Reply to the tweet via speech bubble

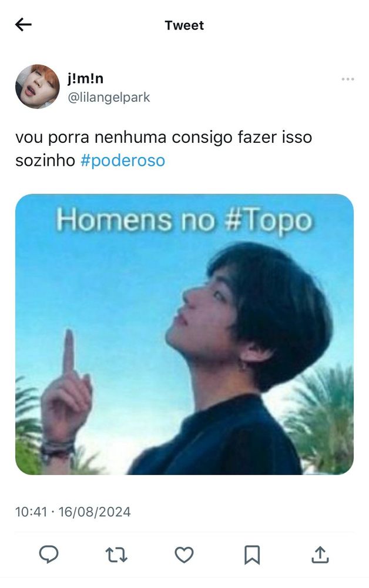coord(49,554)
